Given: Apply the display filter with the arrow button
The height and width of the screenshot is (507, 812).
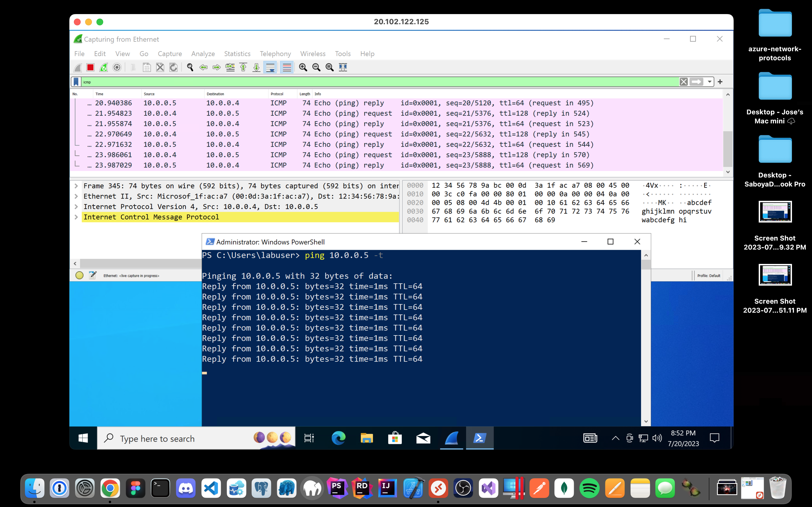Looking at the screenshot, I should 697,82.
